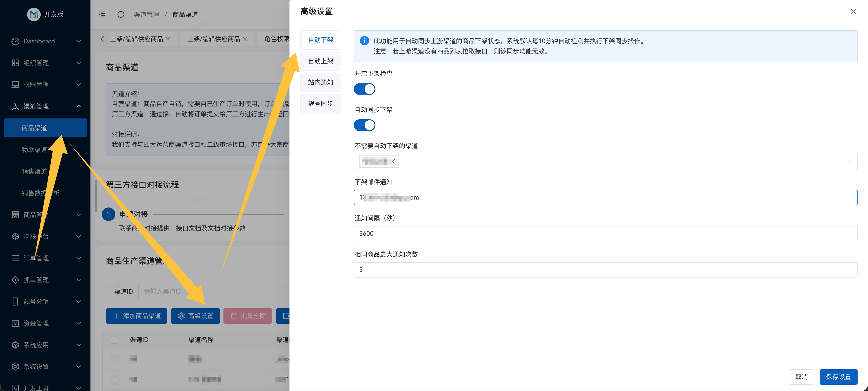Collapse the 渠道管理 sidebar menu
The width and height of the screenshot is (868, 391).
(x=78, y=106)
